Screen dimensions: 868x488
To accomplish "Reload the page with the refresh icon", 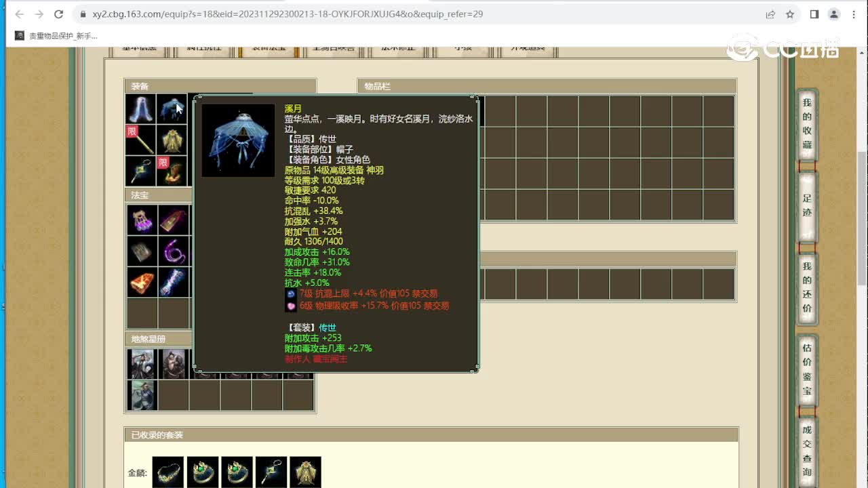I will [59, 14].
